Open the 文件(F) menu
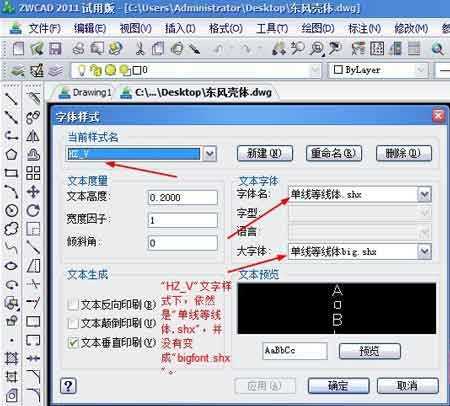This screenshot has height=406, width=450. [x=45, y=29]
